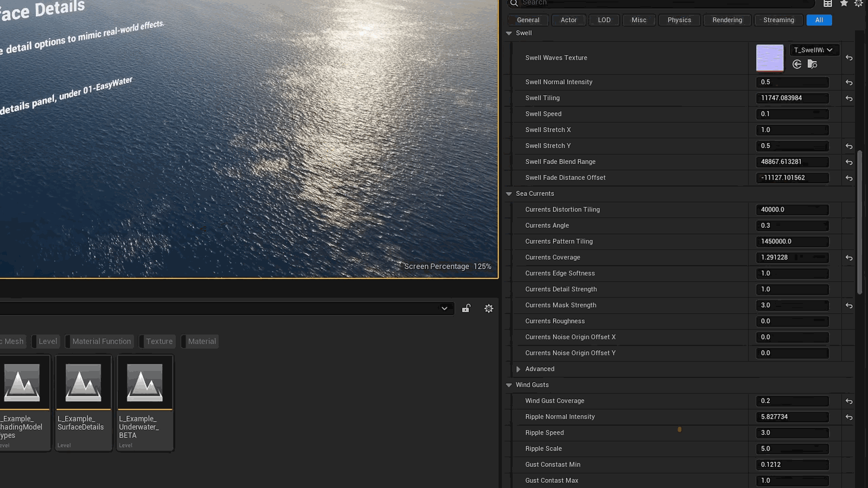Reset Wind Gust Coverage to default

pos(849,401)
